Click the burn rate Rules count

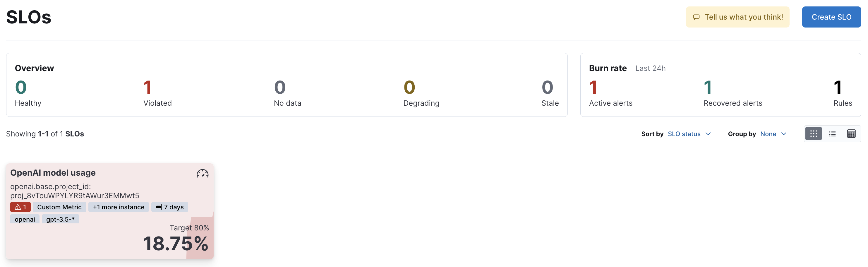pyautogui.click(x=837, y=88)
